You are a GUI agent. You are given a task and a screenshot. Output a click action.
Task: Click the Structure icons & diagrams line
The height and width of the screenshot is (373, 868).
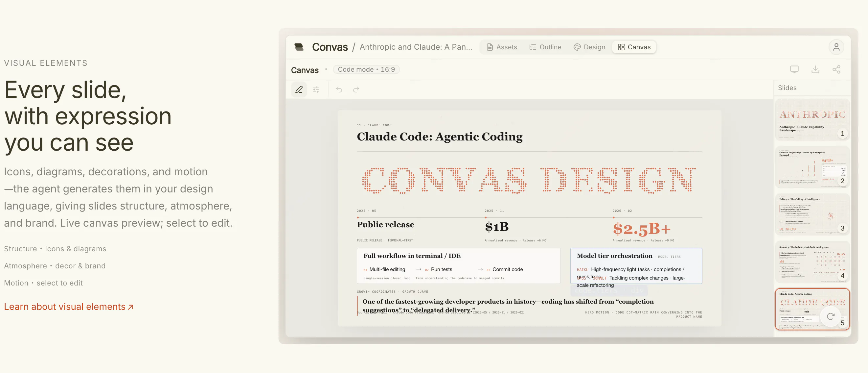[55, 249]
